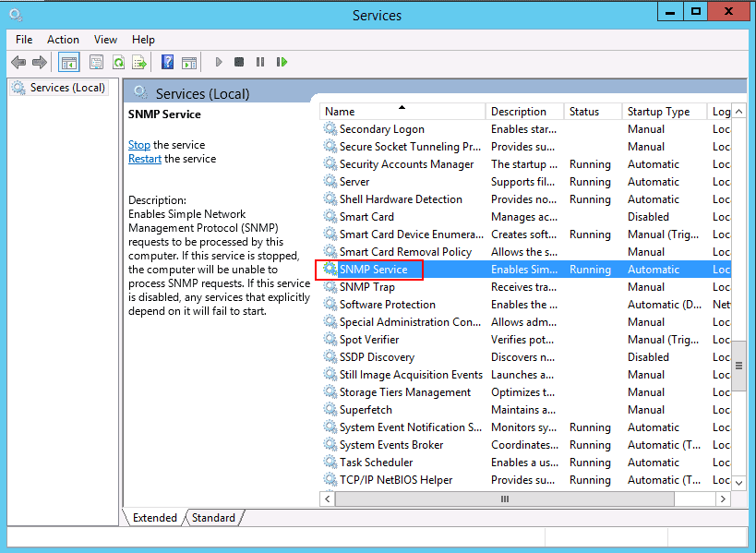
Task: Click the Forward arrow toolbar icon
Action: click(x=40, y=62)
